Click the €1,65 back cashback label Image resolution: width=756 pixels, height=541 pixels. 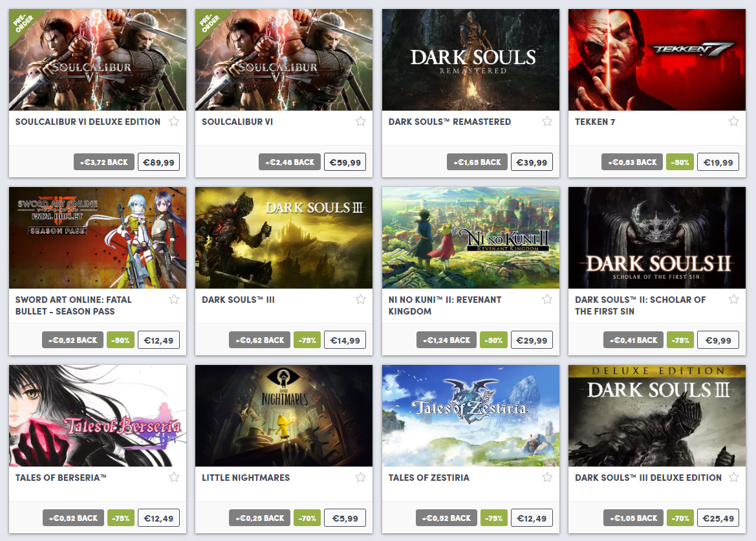pyautogui.click(x=477, y=162)
